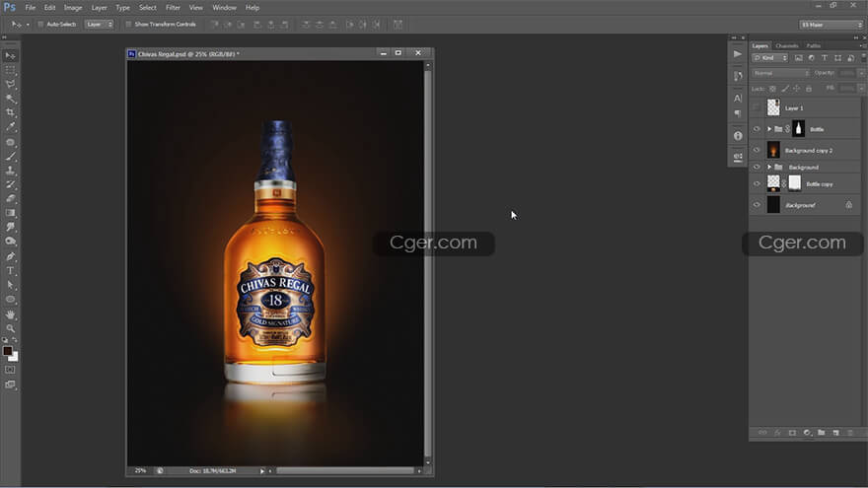
Task: Select the Ellipse shape tool
Action: (10, 300)
